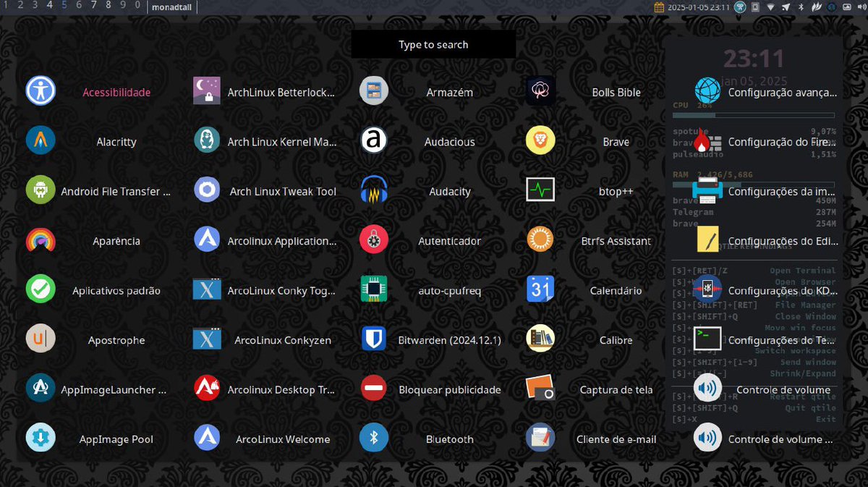The height and width of the screenshot is (487, 868).
Task: Switch to workspace 1 in top bar
Action: (7, 5)
